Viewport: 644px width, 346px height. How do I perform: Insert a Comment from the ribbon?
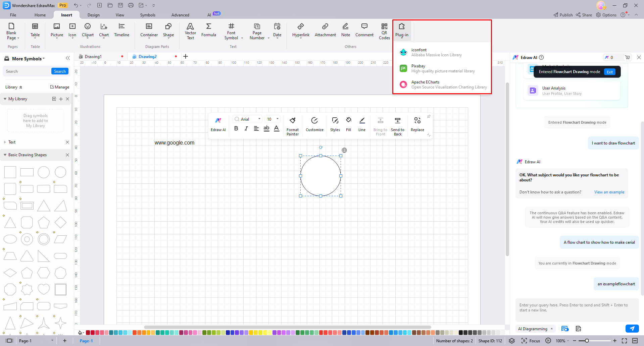pos(364,30)
